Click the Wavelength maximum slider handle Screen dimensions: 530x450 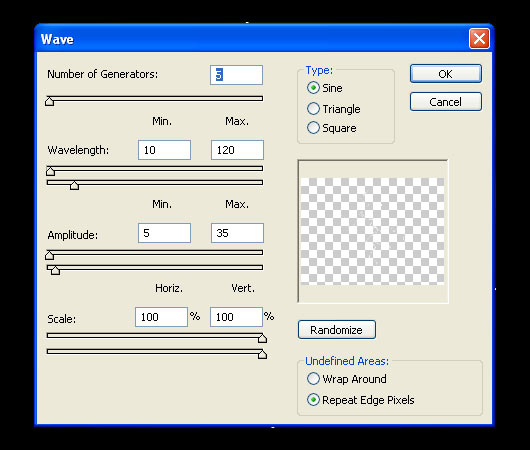[x=74, y=185]
